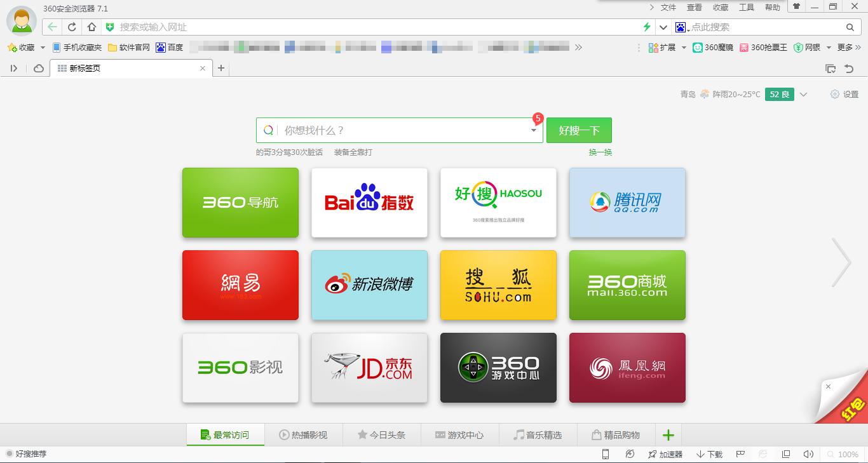
Task: Click the 好搜一下 search button
Action: click(579, 130)
